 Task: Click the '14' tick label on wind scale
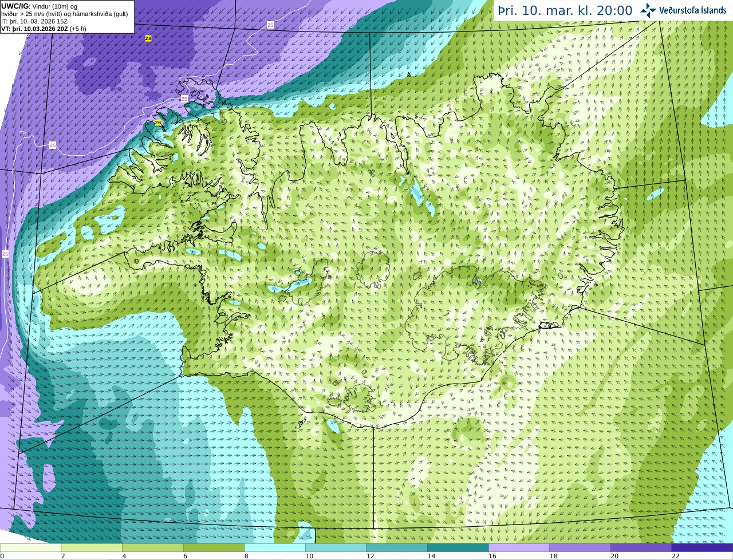(x=431, y=556)
